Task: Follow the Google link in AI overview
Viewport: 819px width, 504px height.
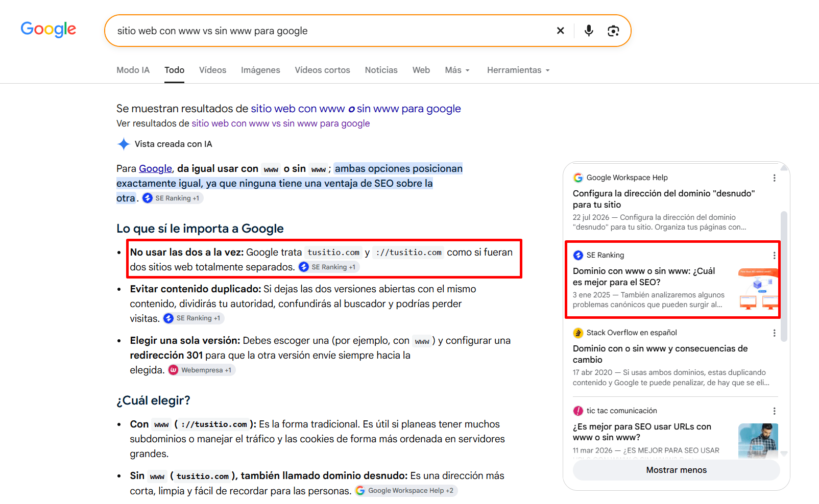Action: click(x=155, y=168)
